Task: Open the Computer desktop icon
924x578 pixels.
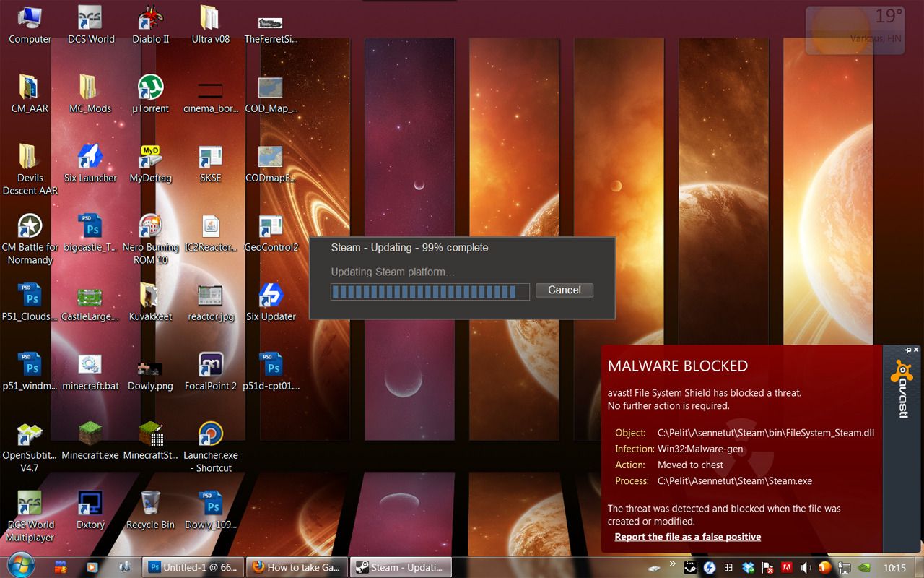Action: 30,25
